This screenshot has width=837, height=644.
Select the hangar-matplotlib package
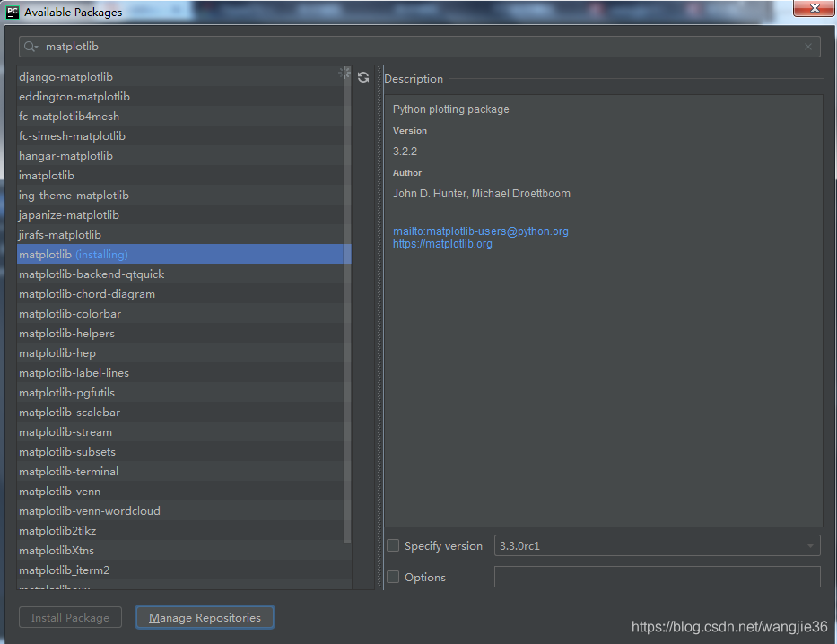tap(65, 155)
